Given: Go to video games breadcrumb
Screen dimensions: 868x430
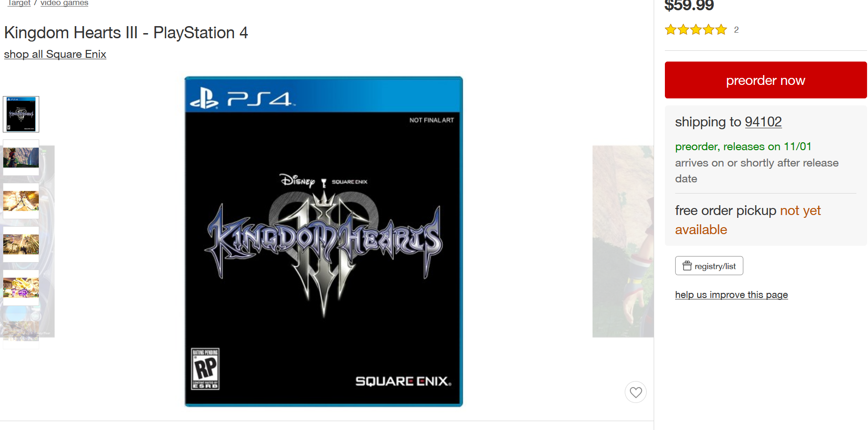Looking at the screenshot, I should click(x=64, y=3).
